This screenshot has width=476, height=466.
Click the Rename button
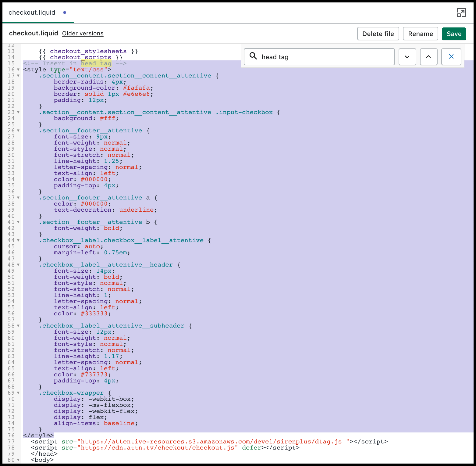pyautogui.click(x=420, y=34)
